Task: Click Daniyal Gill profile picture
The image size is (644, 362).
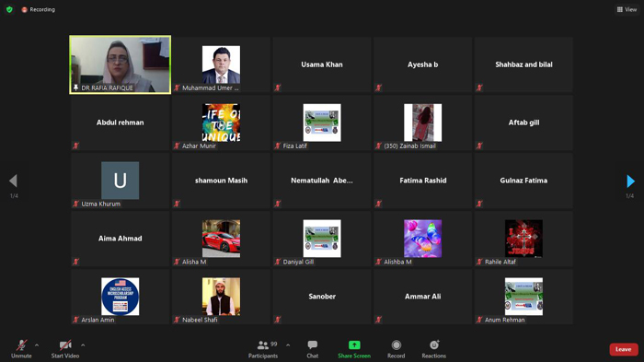Action: click(322, 239)
